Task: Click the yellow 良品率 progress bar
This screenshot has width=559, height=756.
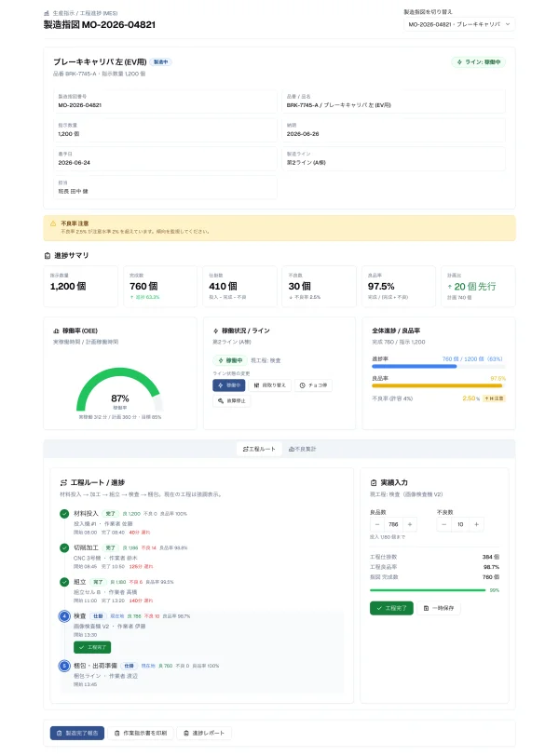Action: tap(437, 385)
